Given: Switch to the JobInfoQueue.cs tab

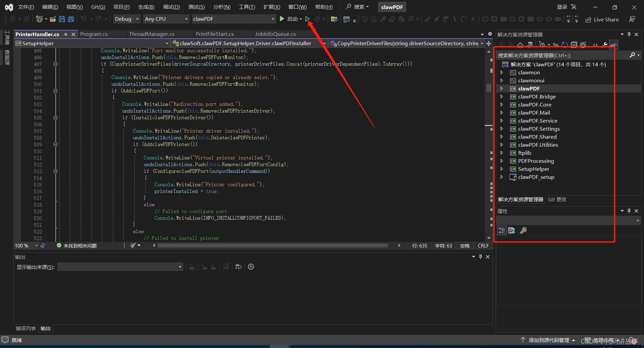Looking at the screenshot, I should point(275,34).
